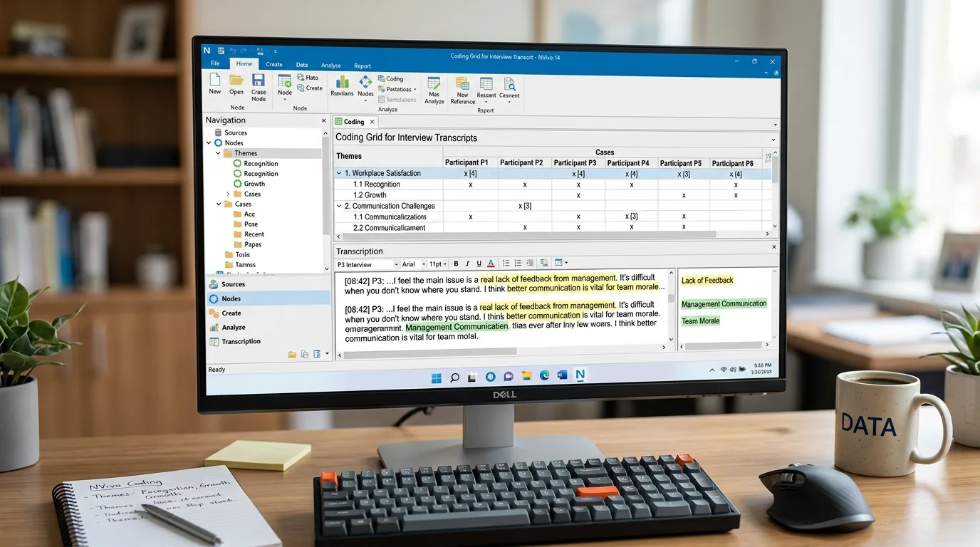Image resolution: width=980 pixels, height=547 pixels.
Task: Click the Crase Node save icon
Action: 259,80
